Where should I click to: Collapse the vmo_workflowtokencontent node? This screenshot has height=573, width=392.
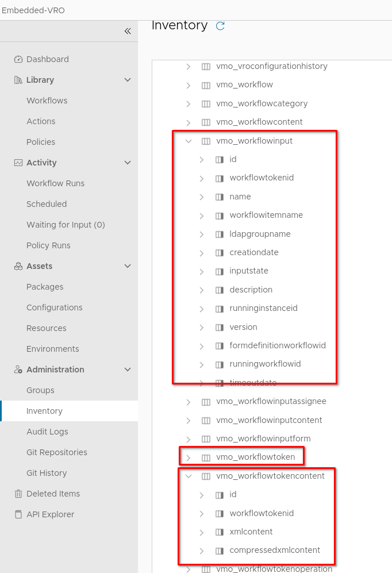tap(188, 476)
